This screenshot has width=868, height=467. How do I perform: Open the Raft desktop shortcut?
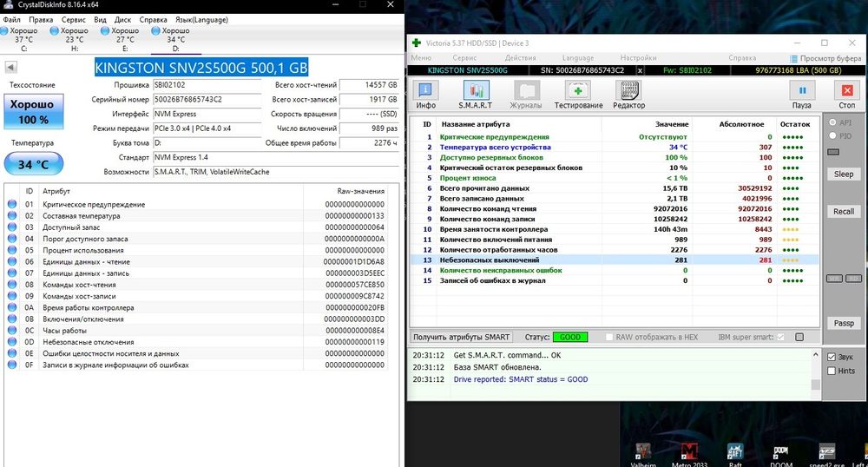pos(735,454)
